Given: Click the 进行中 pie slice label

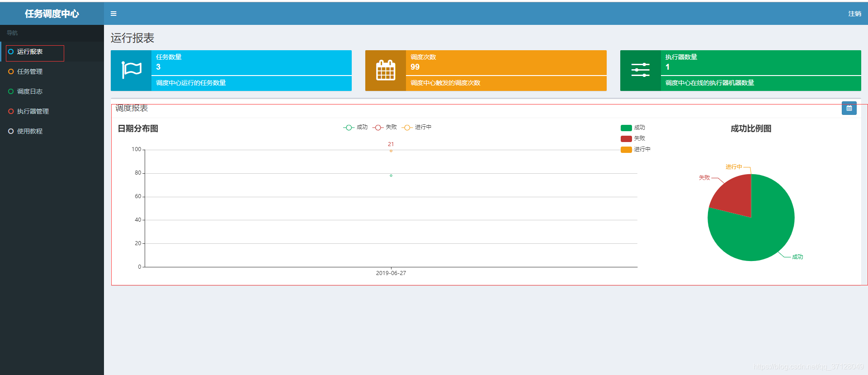Looking at the screenshot, I should point(734,167).
